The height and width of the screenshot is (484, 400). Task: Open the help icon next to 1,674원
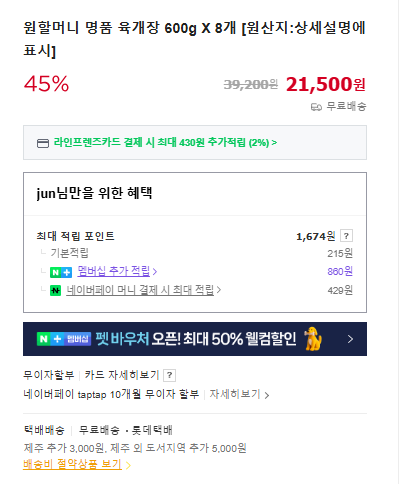pos(346,236)
